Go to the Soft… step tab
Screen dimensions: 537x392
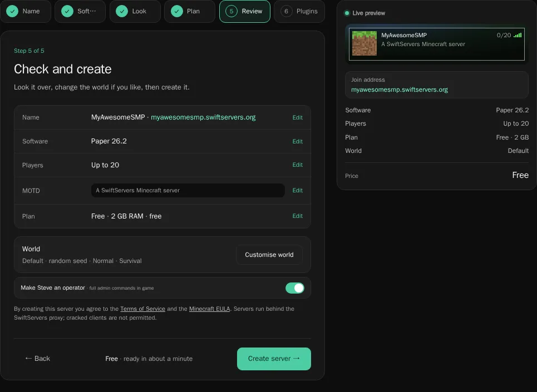tap(80, 11)
